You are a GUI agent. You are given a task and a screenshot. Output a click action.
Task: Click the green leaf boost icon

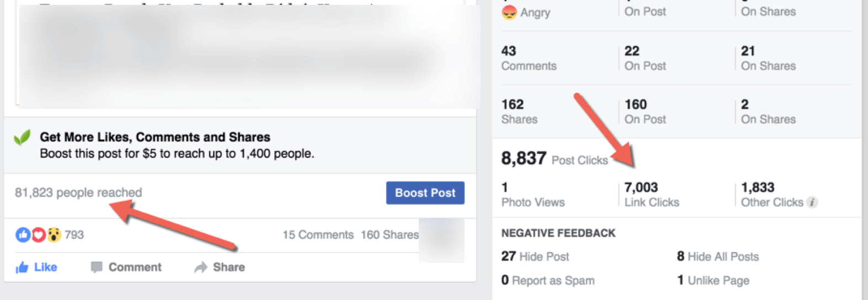[22, 137]
